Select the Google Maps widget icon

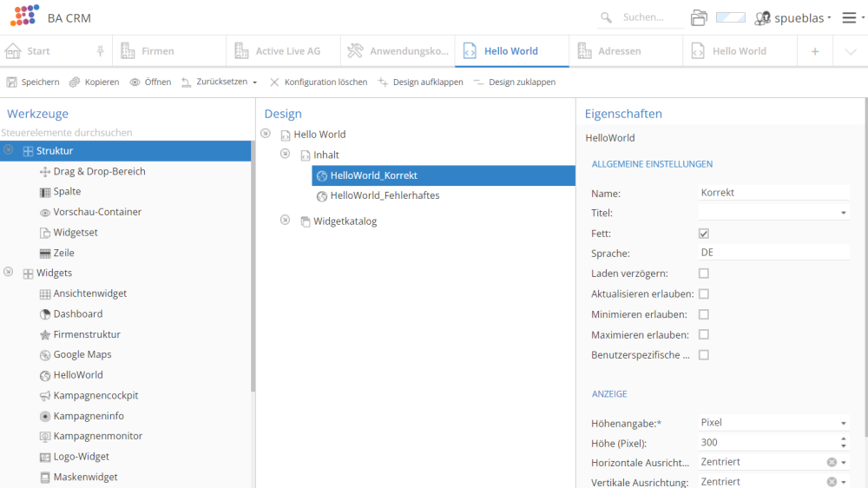click(46, 355)
